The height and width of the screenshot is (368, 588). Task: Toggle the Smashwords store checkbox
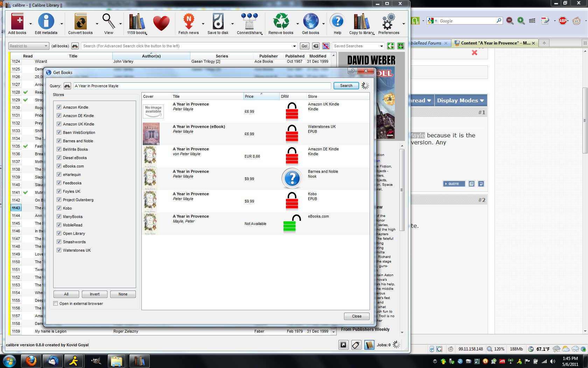click(x=59, y=242)
